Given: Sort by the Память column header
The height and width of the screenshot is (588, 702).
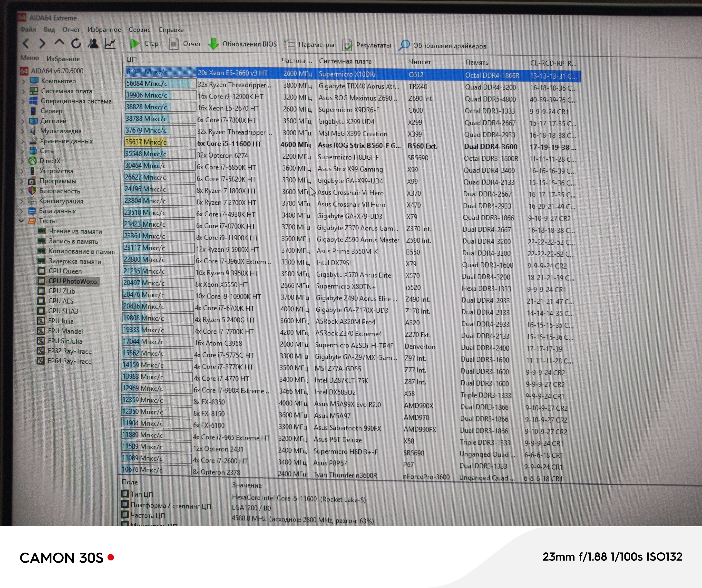Looking at the screenshot, I should pyautogui.click(x=477, y=63).
